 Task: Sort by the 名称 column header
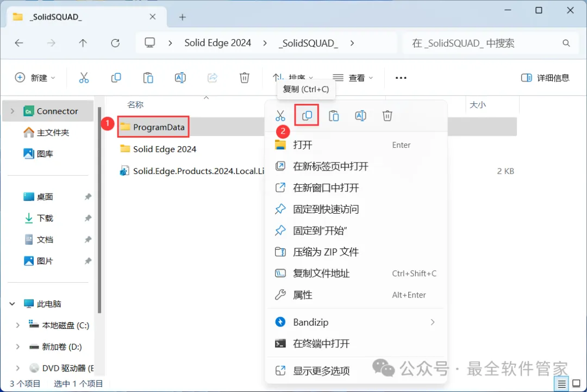(x=135, y=105)
